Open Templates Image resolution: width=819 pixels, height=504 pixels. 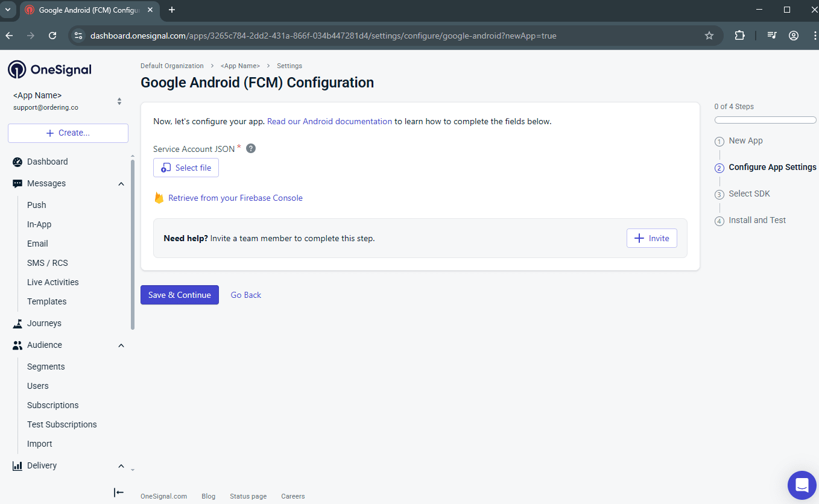point(47,301)
